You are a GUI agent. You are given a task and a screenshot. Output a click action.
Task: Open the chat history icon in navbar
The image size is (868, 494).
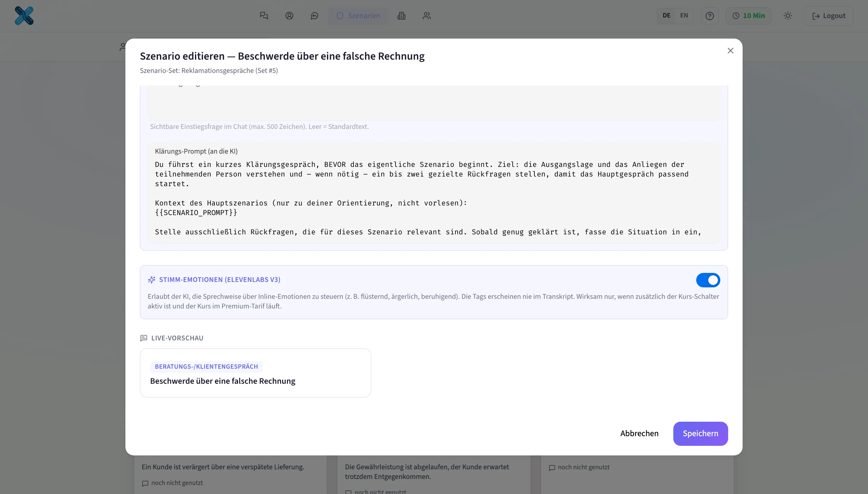(314, 16)
